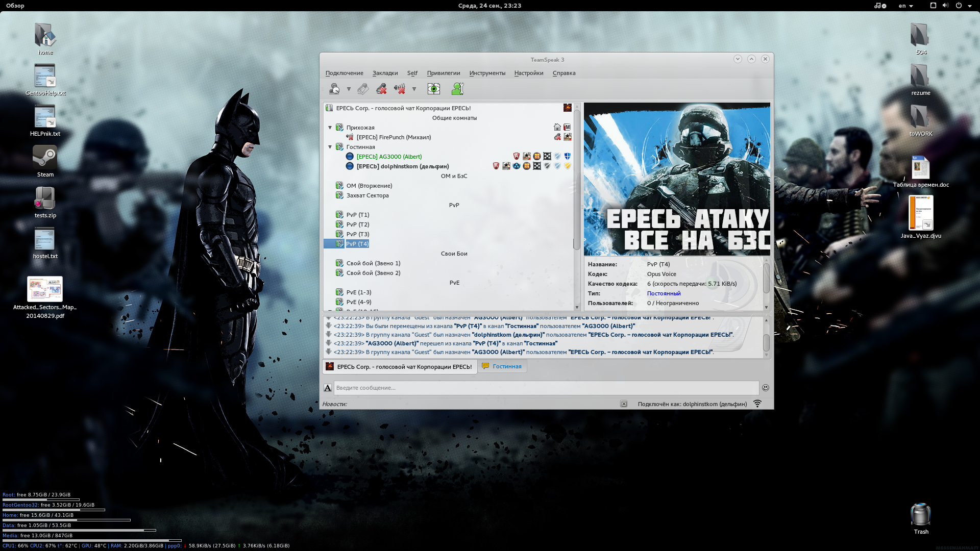
Task: Click the text format 'A' button beside message field
Action: click(x=328, y=388)
